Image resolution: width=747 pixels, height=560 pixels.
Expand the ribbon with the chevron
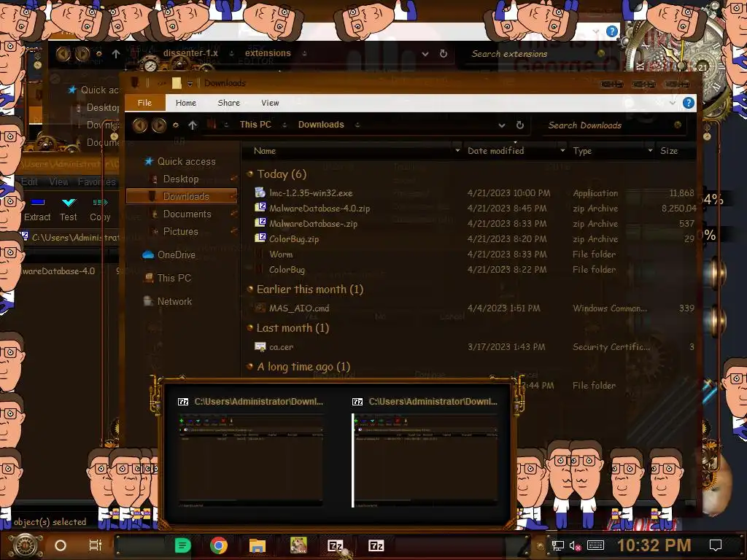point(672,103)
